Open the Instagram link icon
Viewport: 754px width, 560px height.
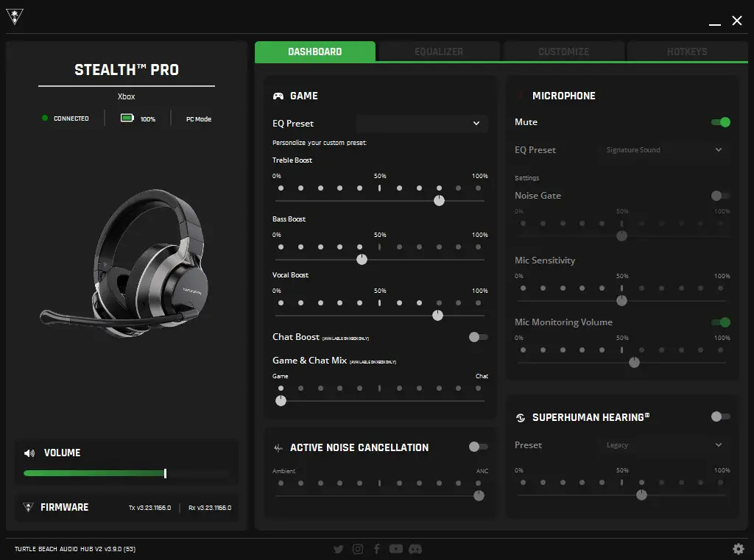coord(358,549)
